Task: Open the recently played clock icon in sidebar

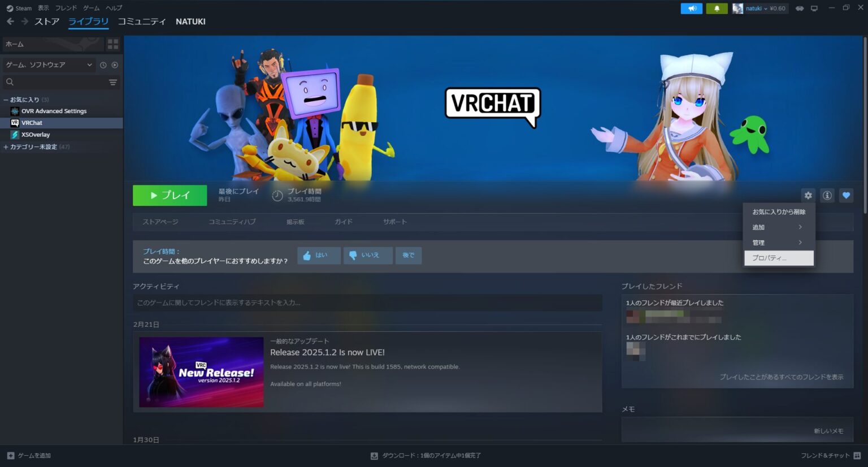Action: (103, 65)
